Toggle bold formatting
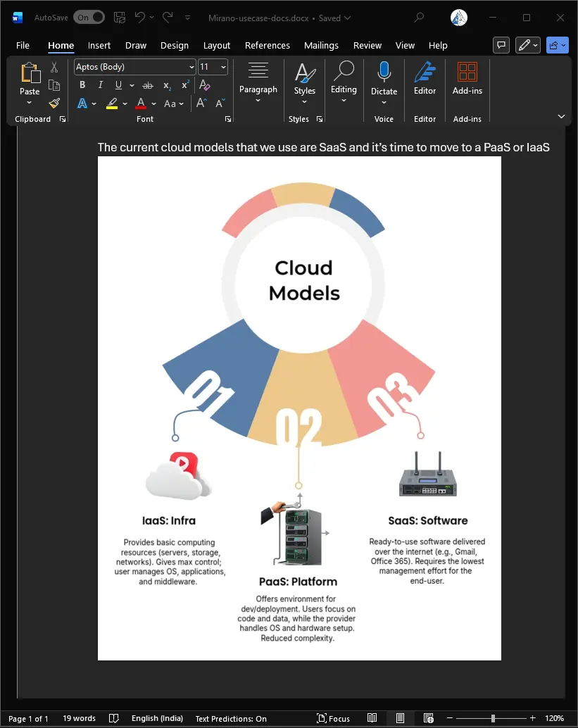 [x=82, y=85]
